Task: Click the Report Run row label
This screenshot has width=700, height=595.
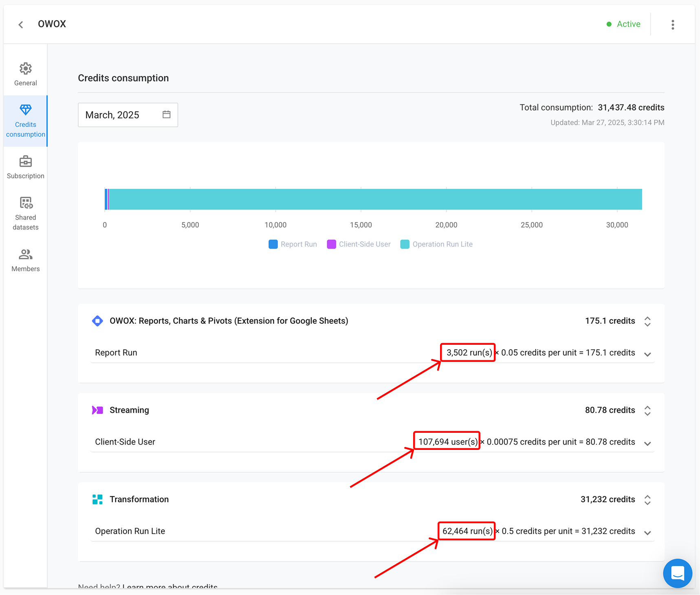Action: (116, 353)
